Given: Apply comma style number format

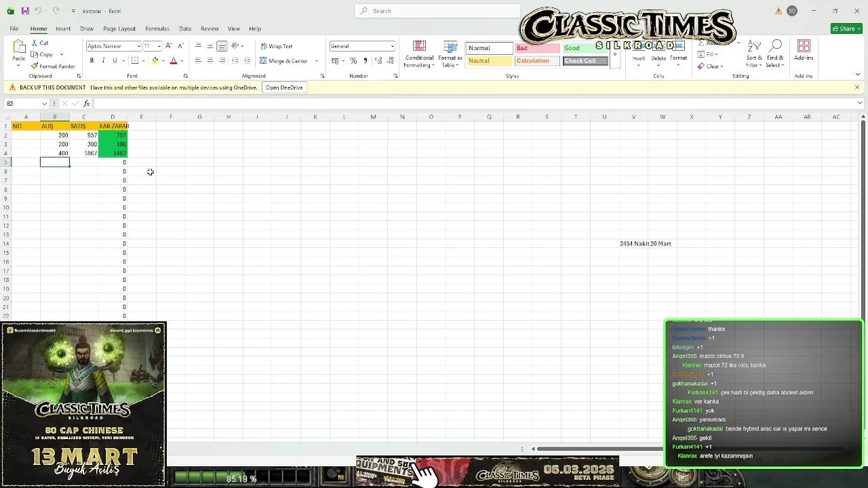Looking at the screenshot, I should pyautogui.click(x=365, y=60).
